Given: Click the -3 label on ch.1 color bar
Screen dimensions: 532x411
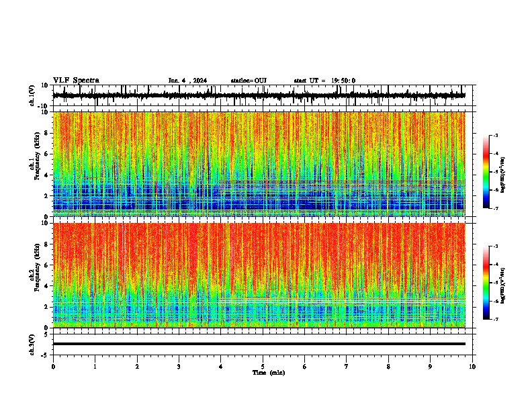Looking at the screenshot, I should click(496, 135).
